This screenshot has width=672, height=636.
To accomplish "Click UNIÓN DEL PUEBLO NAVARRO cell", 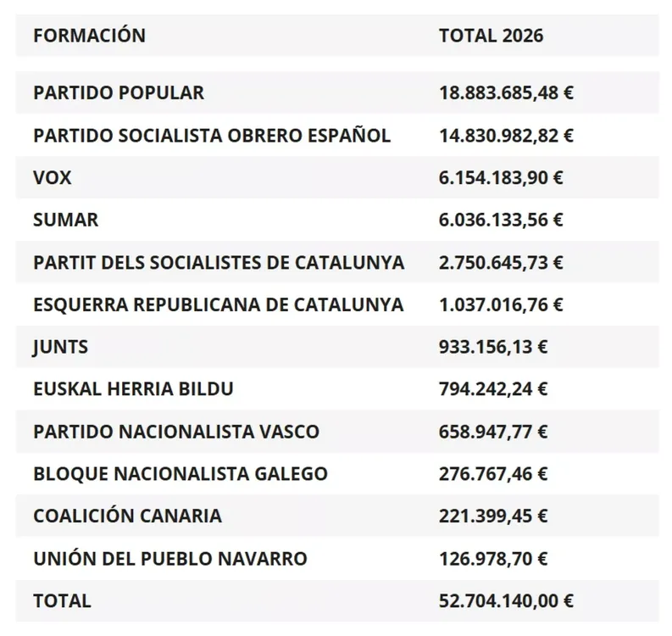I will coord(169,559).
